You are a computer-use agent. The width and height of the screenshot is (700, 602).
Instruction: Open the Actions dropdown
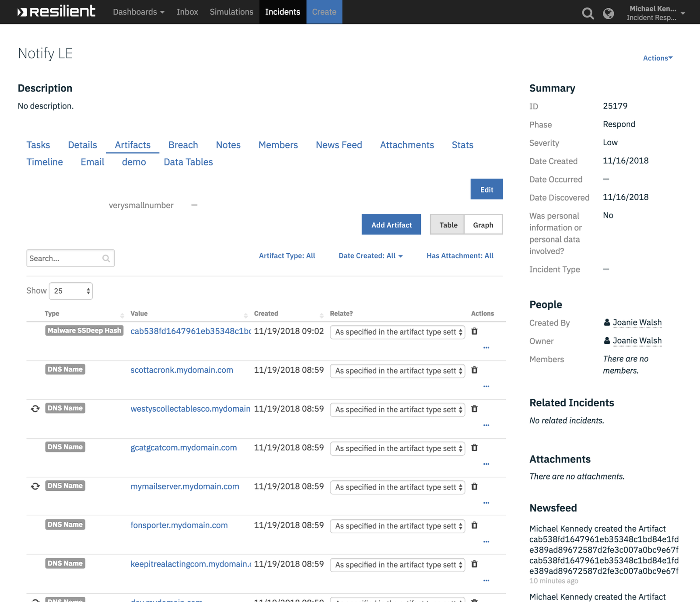658,58
